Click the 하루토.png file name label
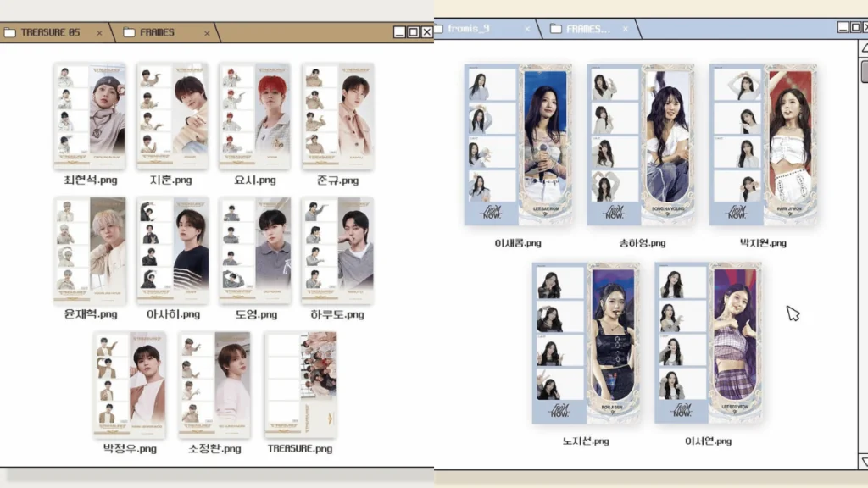 tap(337, 314)
